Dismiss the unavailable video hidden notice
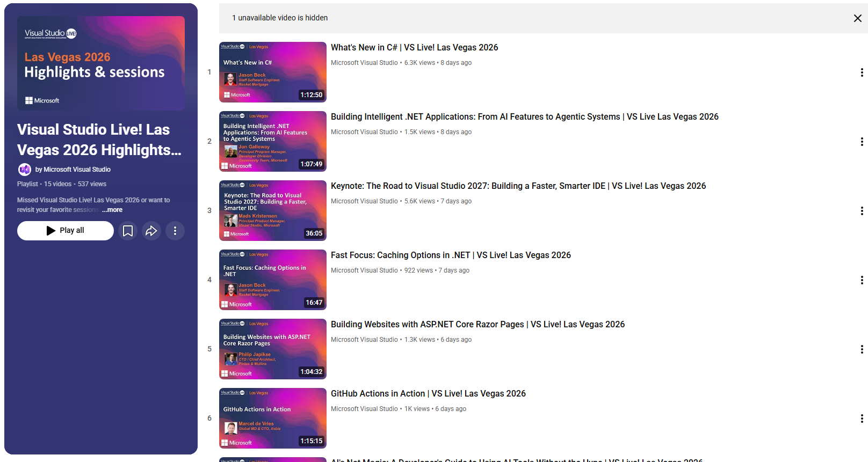The height and width of the screenshot is (462, 868). click(857, 18)
